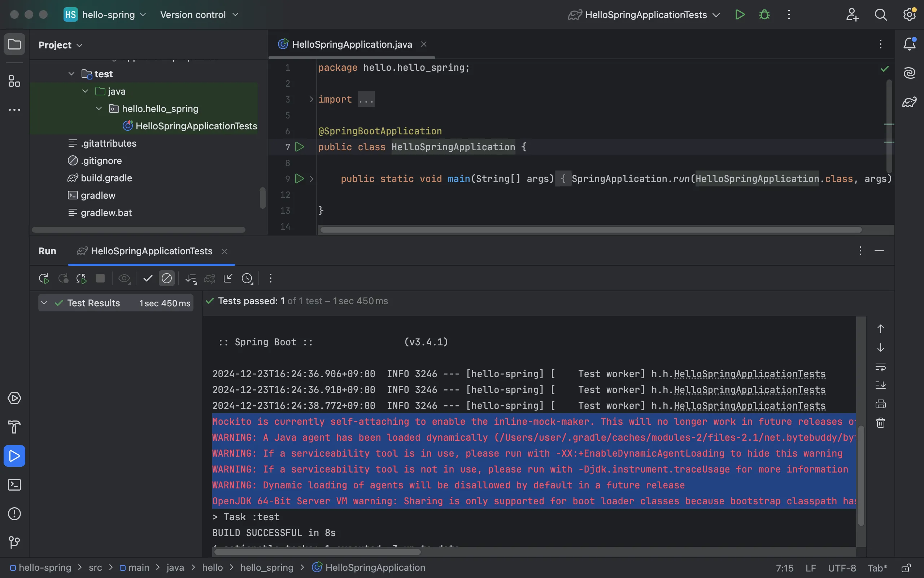Open the Problems tool window
This screenshot has width=924, height=578.
click(14, 513)
